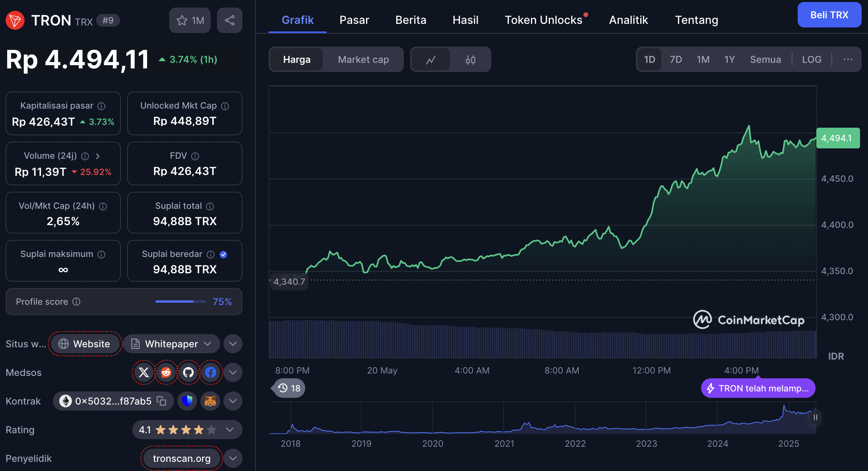
Task: Open the Facebook social link
Action: (211, 372)
